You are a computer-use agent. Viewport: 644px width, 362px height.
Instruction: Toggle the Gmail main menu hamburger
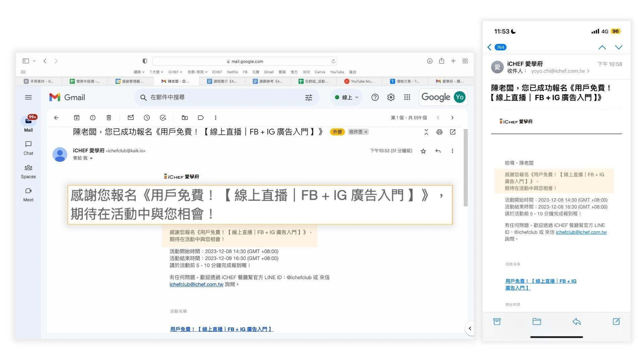(28, 98)
